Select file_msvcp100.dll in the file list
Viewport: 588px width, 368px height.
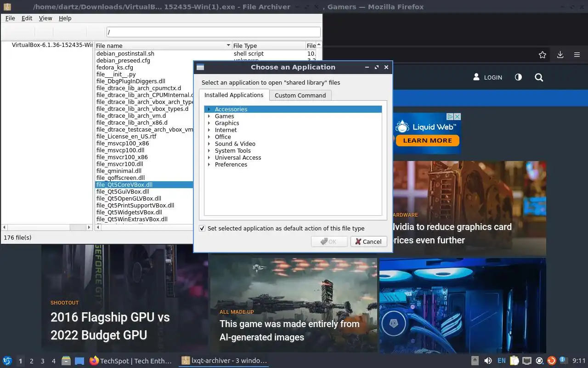coord(120,150)
